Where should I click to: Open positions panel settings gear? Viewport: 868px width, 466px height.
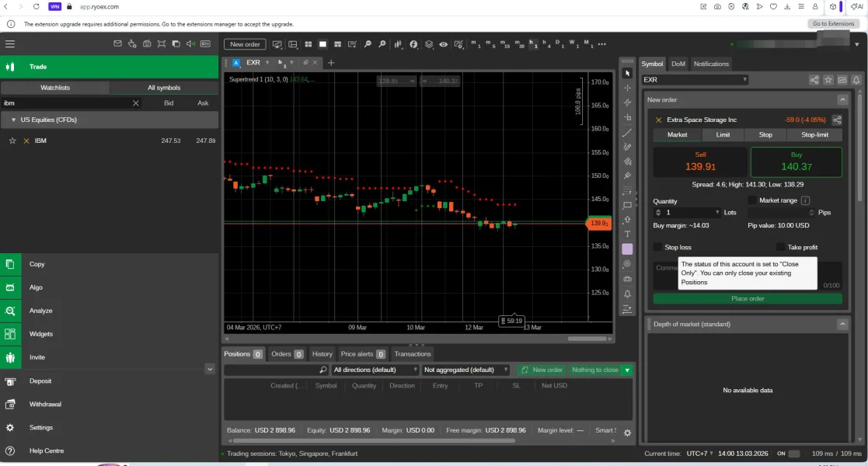point(627,433)
